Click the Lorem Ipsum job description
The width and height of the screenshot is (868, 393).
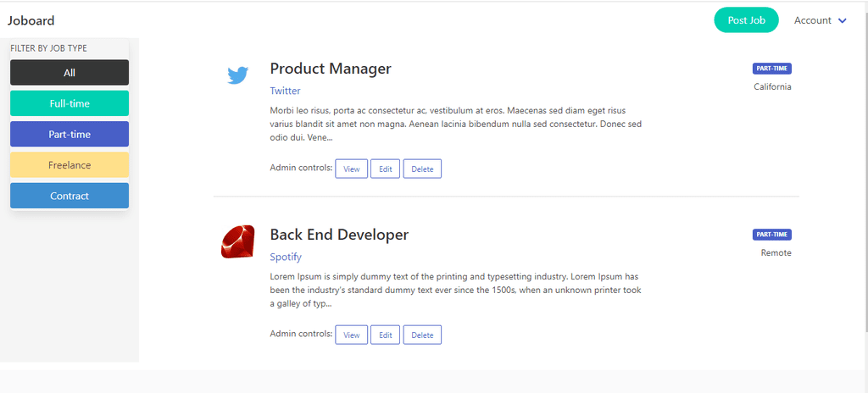pyautogui.click(x=454, y=290)
